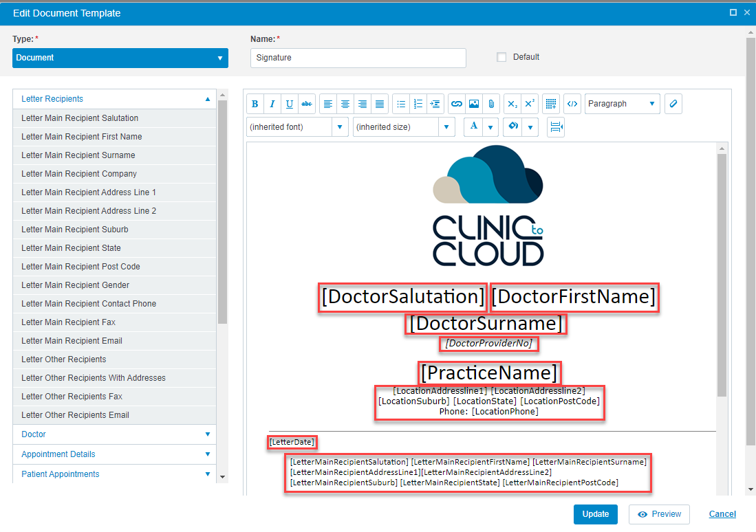This screenshot has width=756, height=532.
Task: Select Letter Main Recipient Contact Phone
Action: point(114,304)
